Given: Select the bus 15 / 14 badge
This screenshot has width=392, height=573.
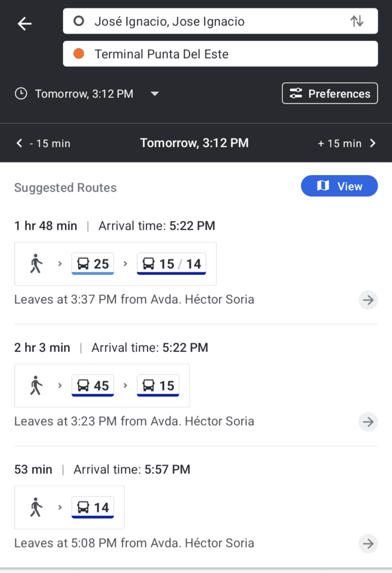Looking at the screenshot, I should (171, 264).
